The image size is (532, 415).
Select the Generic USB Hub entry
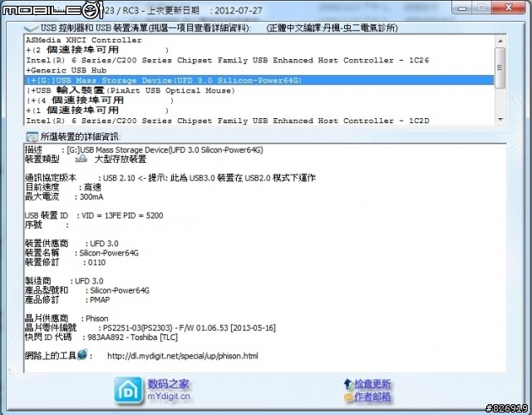click(259, 70)
